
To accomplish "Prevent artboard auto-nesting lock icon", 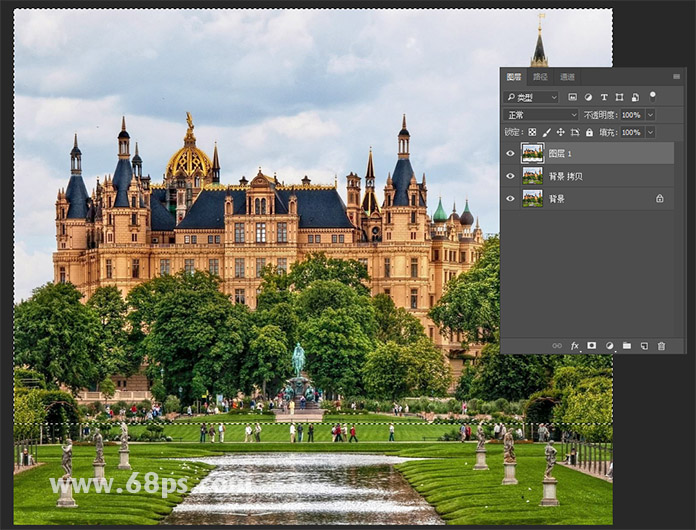I will click(x=575, y=132).
